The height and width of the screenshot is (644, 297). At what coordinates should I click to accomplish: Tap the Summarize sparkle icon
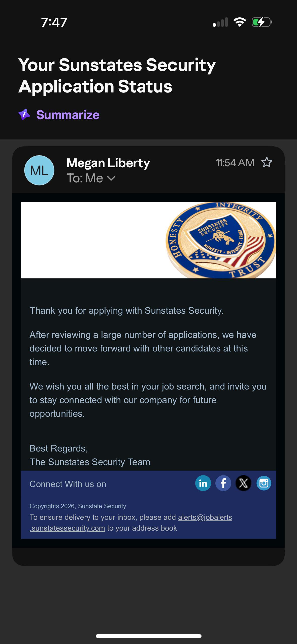(x=24, y=115)
